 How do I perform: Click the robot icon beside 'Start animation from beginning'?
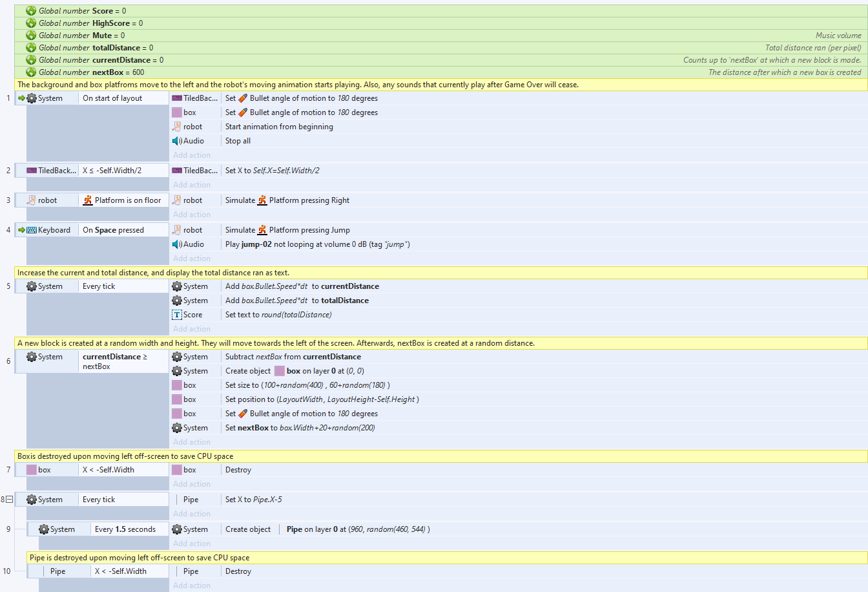pyautogui.click(x=177, y=127)
